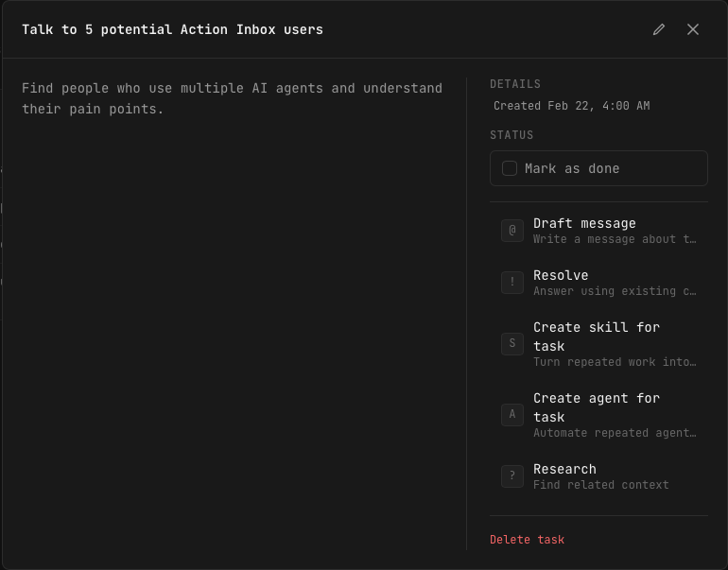The image size is (728, 570).
Task: Click the 'Answer using existing' subtitle
Action: pos(615,291)
